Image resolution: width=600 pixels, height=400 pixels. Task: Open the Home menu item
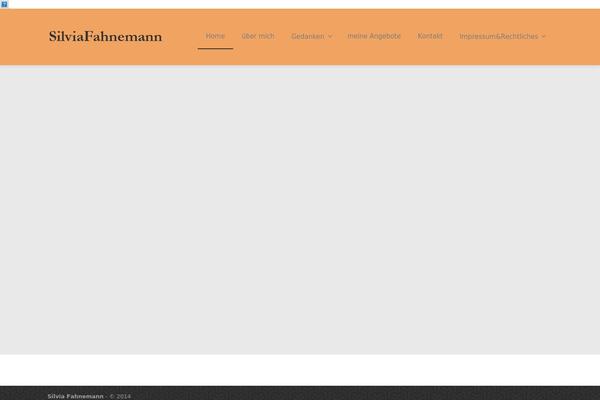(215, 36)
